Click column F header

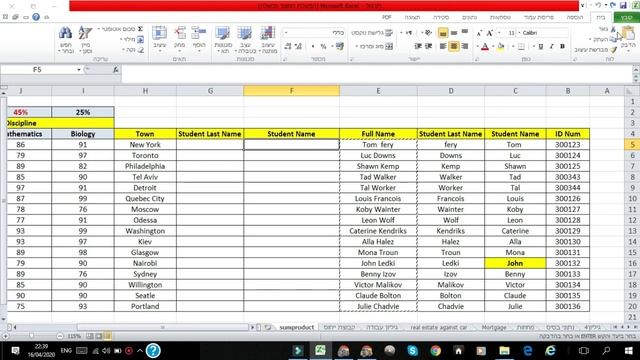pos(291,91)
